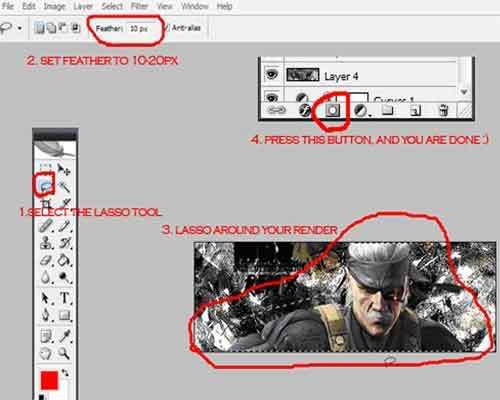Open the Select menu
The width and height of the screenshot is (500, 400).
[x=112, y=6]
